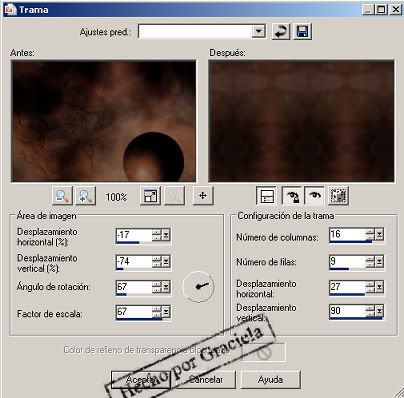Click the Desplazamiento horizontal (%) value field

[134, 235]
